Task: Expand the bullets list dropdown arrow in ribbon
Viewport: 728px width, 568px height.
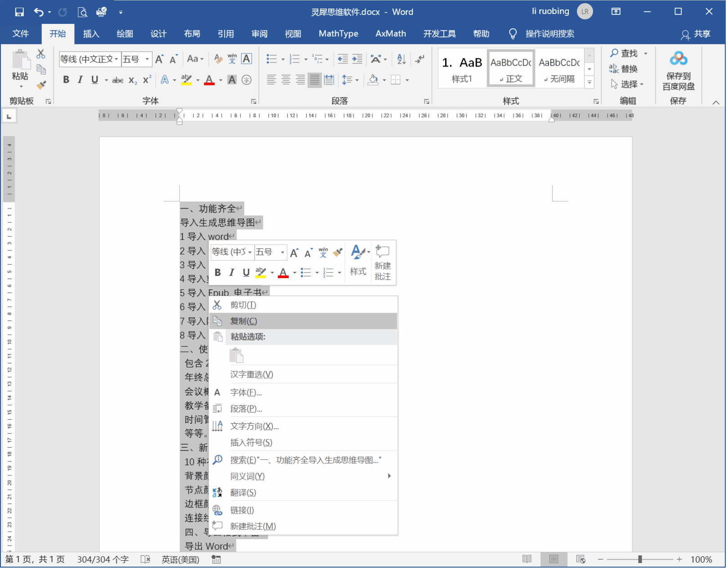Action: [x=283, y=59]
